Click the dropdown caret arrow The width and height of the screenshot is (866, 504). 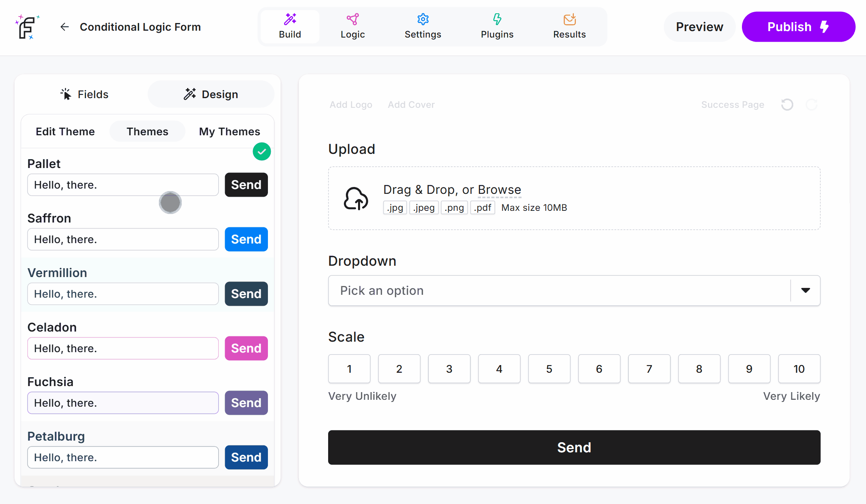click(x=805, y=290)
